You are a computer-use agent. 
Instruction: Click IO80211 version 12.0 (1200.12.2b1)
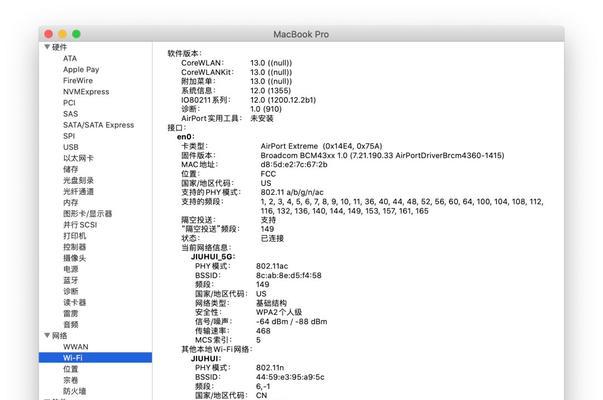pos(283,100)
